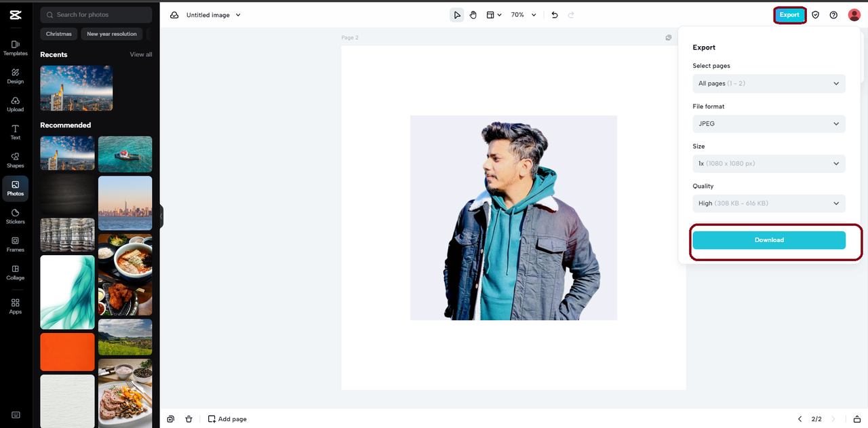Click View all recents link
Image resolution: width=868 pixels, height=428 pixels.
141,54
